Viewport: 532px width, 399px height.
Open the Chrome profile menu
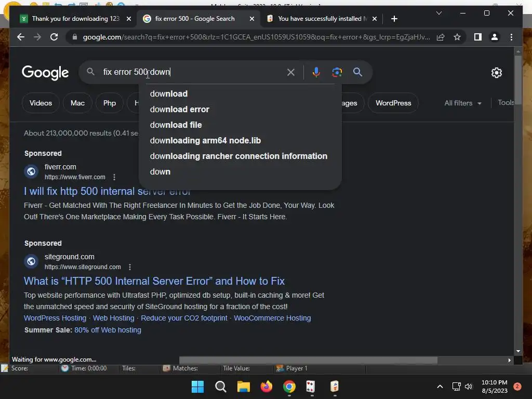(495, 37)
